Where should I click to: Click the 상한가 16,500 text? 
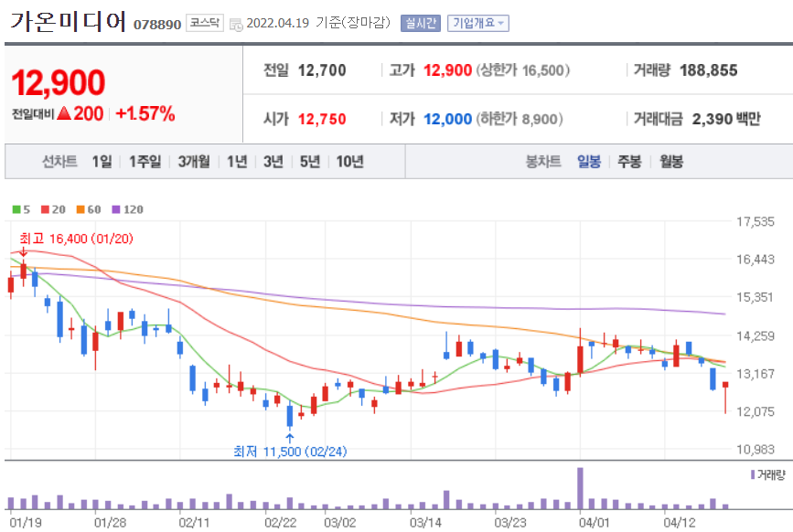tap(523, 70)
